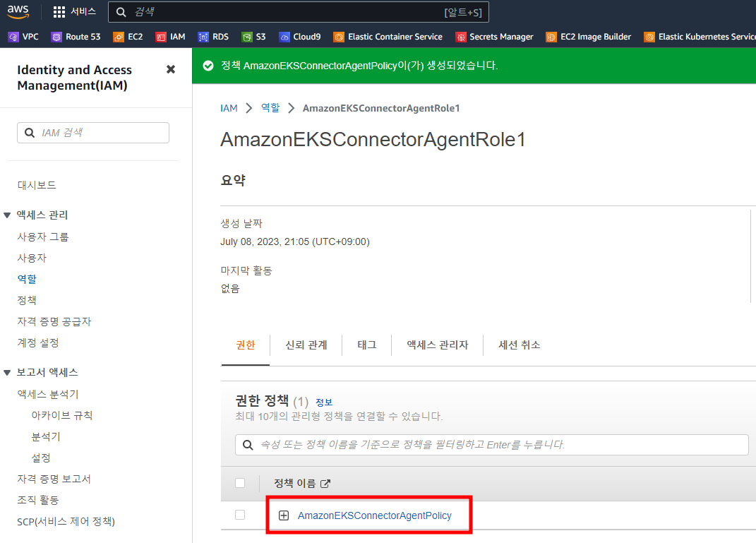Switch to the 신뢰 관계 tab
The height and width of the screenshot is (543, 756).
pos(306,345)
